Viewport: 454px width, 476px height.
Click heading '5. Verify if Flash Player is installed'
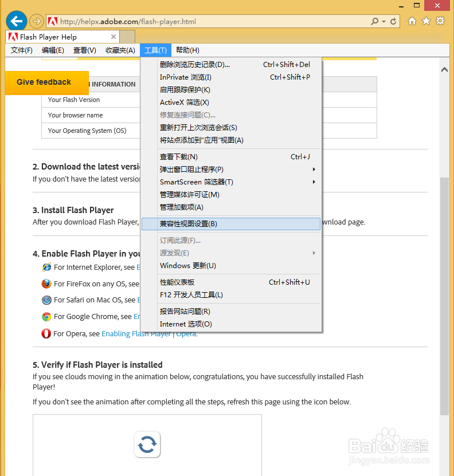(97, 364)
